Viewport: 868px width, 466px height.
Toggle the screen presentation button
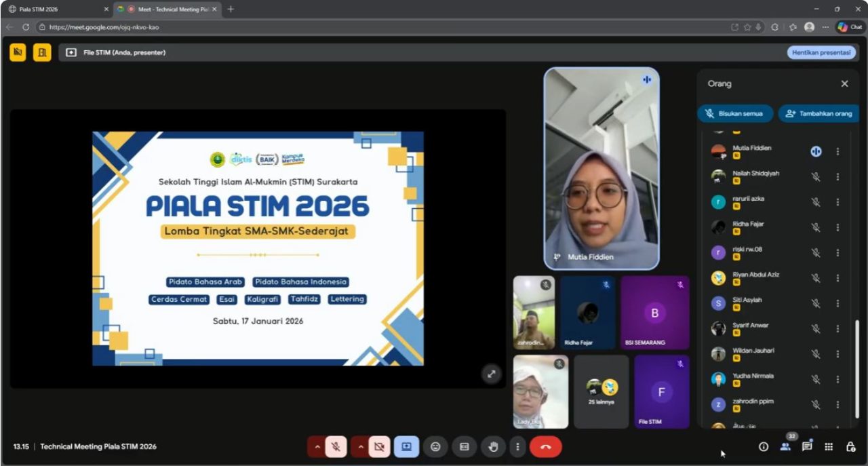[406, 447]
